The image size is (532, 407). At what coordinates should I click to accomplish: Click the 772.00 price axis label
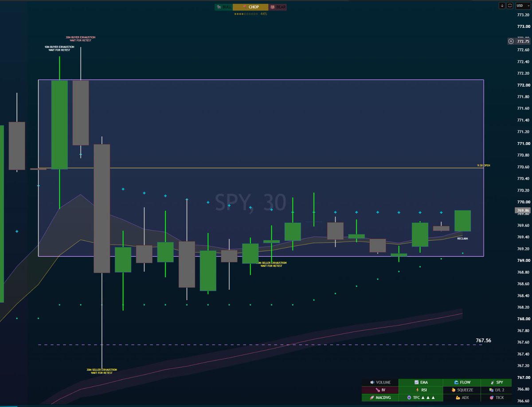click(523, 85)
